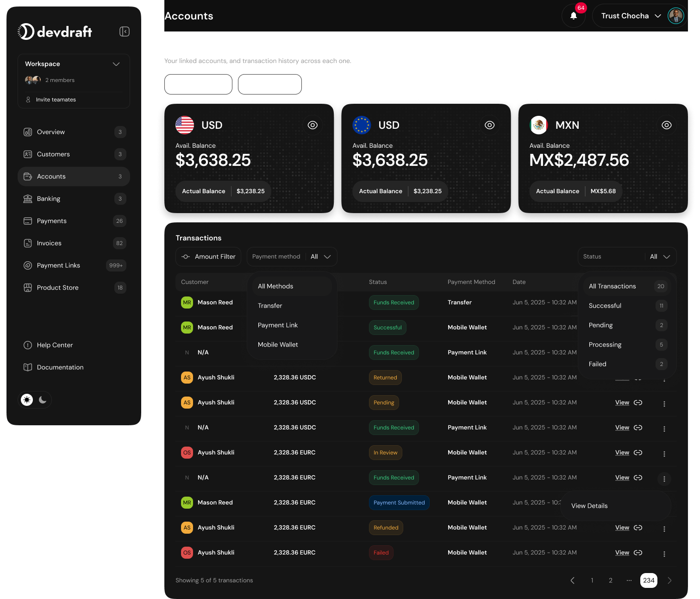The height and width of the screenshot is (599, 700).
Task: Toggle visibility of the MXN balance
Action: (x=667, y=125)
